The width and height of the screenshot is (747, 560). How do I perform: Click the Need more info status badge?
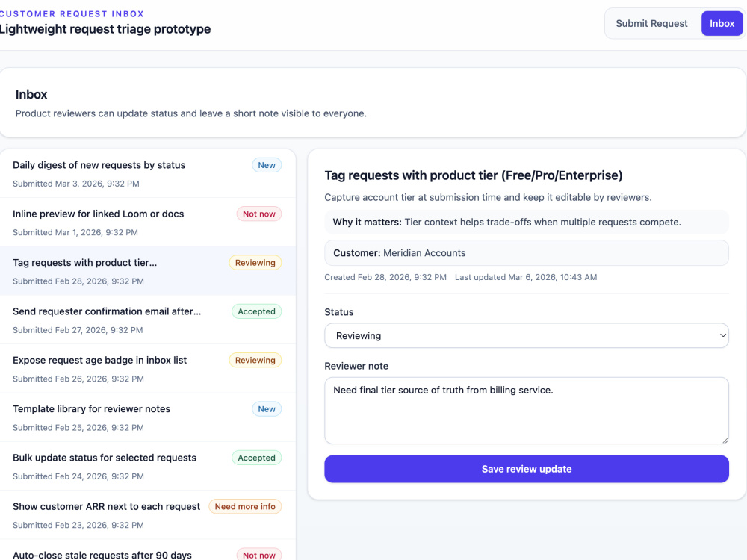coord(245,507)
